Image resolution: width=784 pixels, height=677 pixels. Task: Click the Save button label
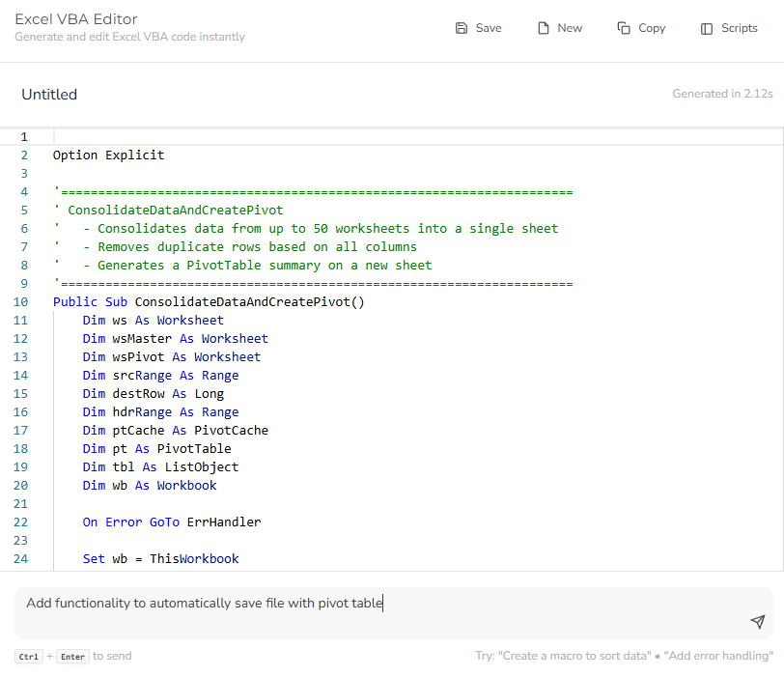pyautogui.click(x=488, y=28)
